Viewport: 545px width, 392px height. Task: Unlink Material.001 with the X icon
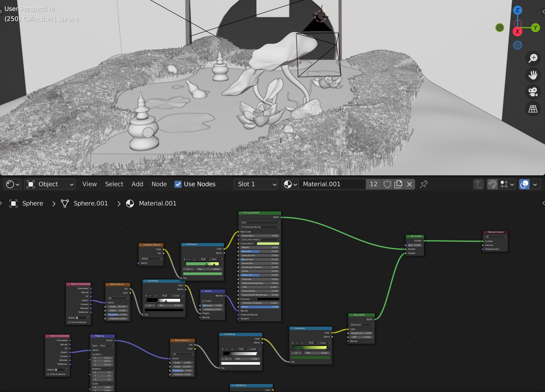409,184
